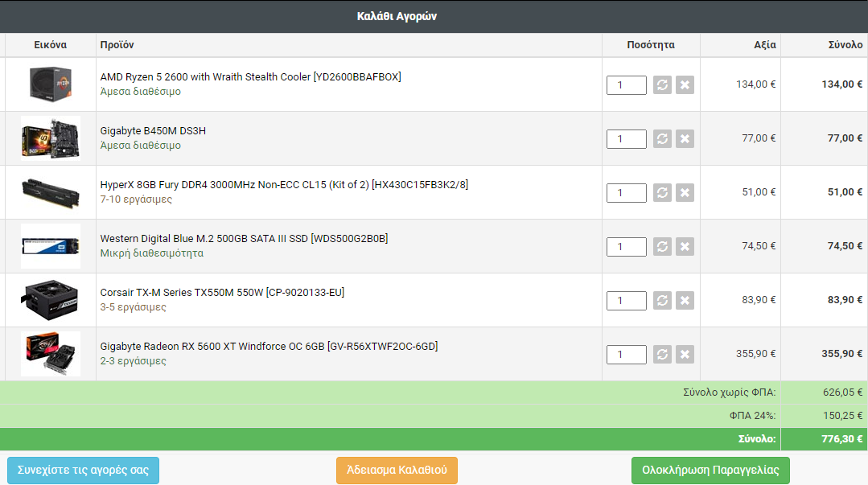Open Gigabyte Radeon RX 5600 XT link
Screen dimensions: 868x485
coord(269,346)
